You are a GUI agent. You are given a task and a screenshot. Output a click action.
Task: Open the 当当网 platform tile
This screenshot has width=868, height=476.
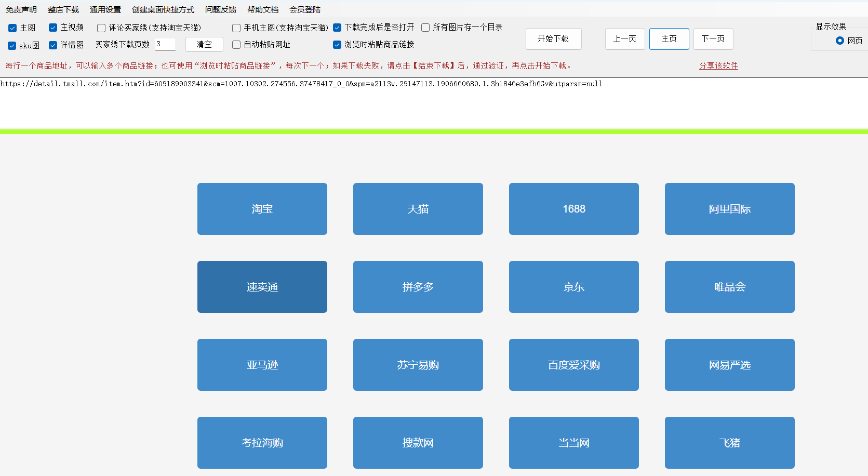click(x=574, y=443)
